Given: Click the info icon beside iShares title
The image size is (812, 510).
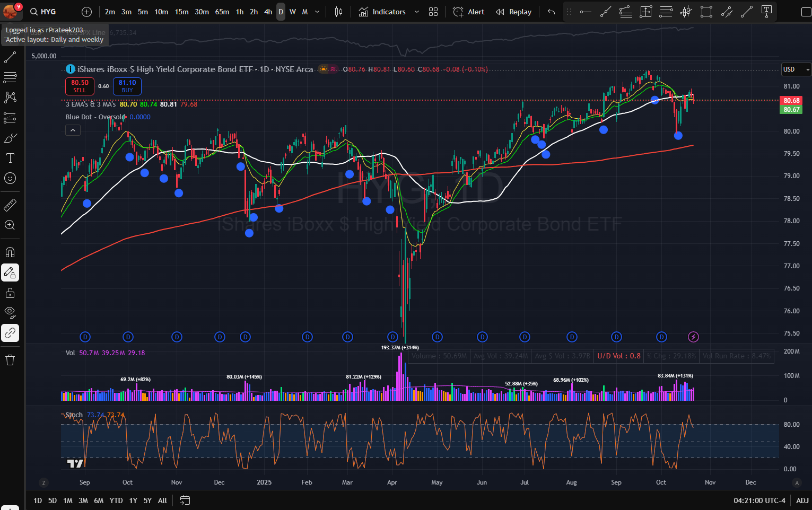Looking at the screenshot, I should (x=70, y=69).
